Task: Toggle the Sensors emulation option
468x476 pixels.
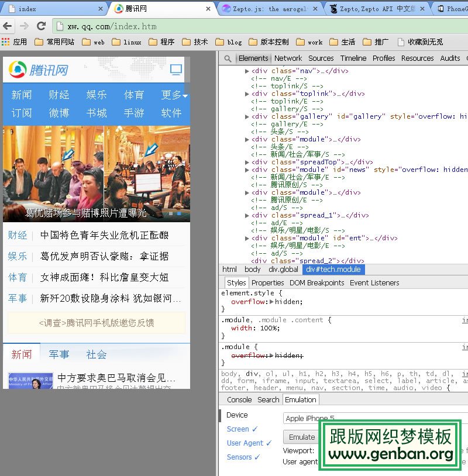Action: coord(243,457)
